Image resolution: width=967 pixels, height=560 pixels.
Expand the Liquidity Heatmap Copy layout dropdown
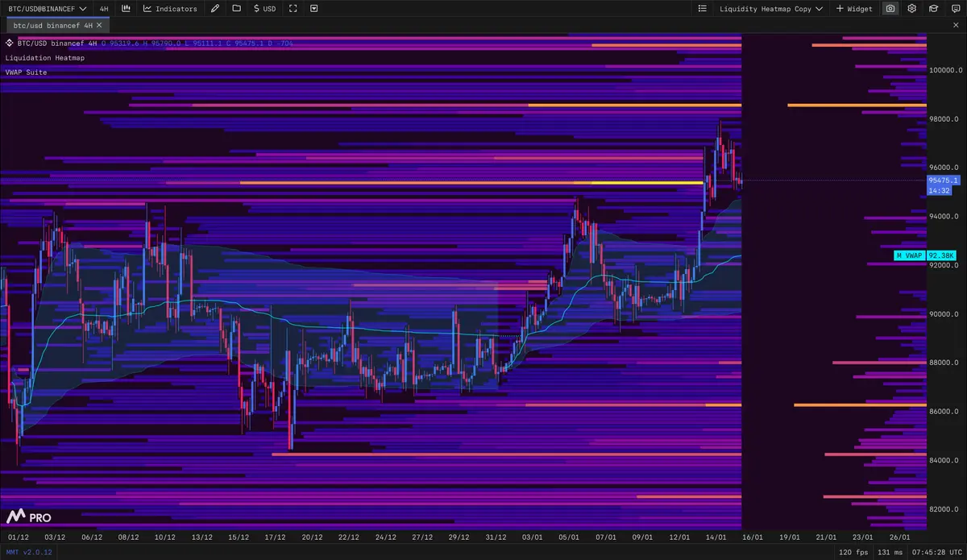pos(771,9)
